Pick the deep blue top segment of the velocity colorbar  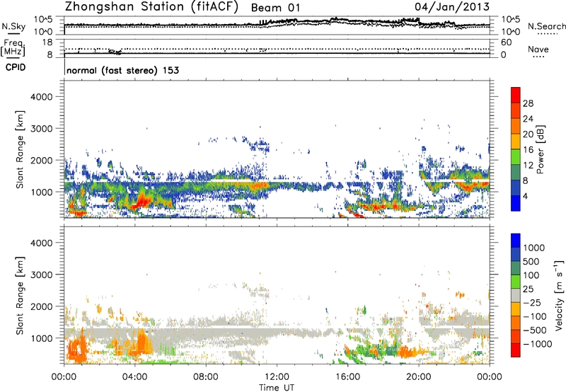[516, 241]
